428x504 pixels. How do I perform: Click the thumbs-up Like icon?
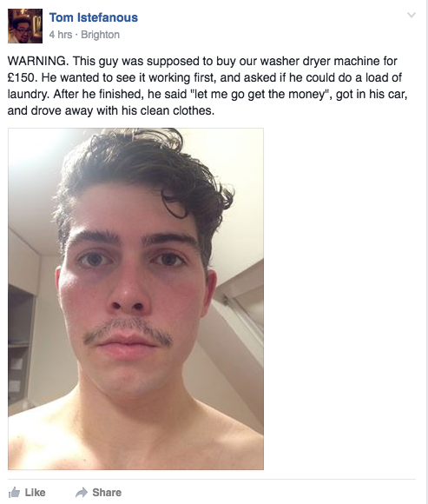(14, 492)
